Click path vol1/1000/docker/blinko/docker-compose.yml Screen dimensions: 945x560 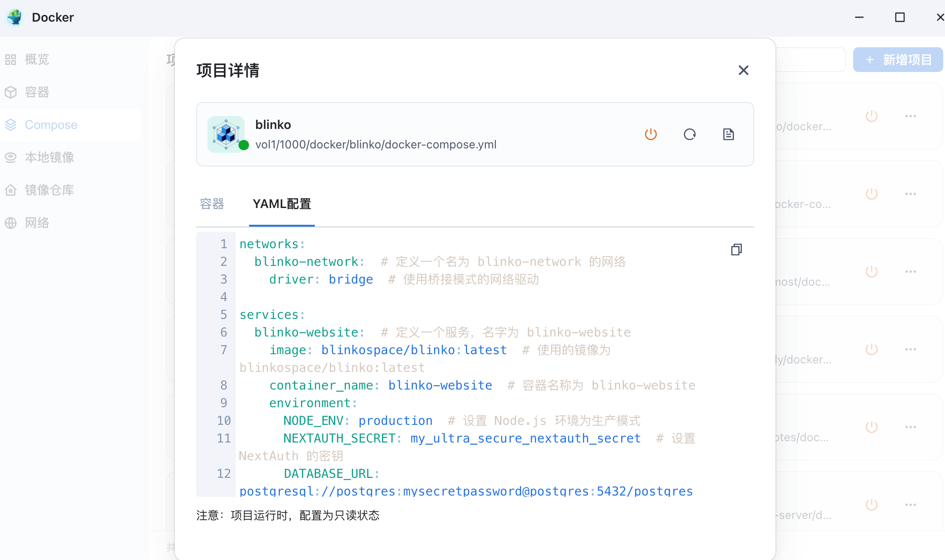(x=376, y=144)
